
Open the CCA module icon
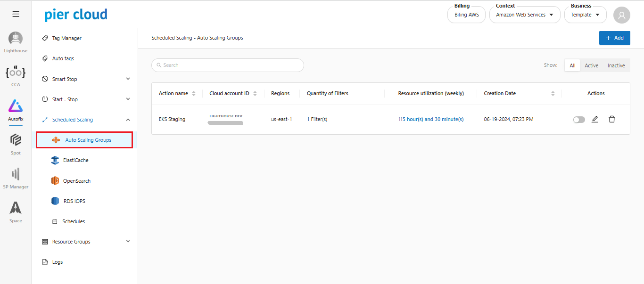tap(16, 73)
